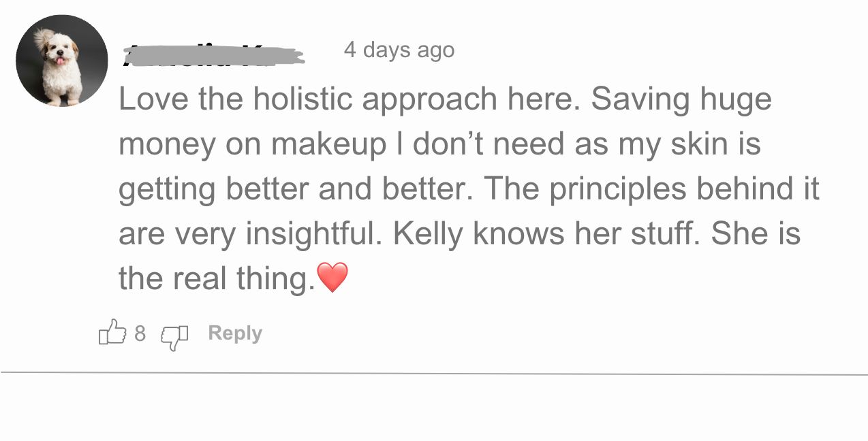The height and width of the screenshot is (441, 868).
Task: Click the like count number 8
Action: pyautogui.click(x=140, y=333)
